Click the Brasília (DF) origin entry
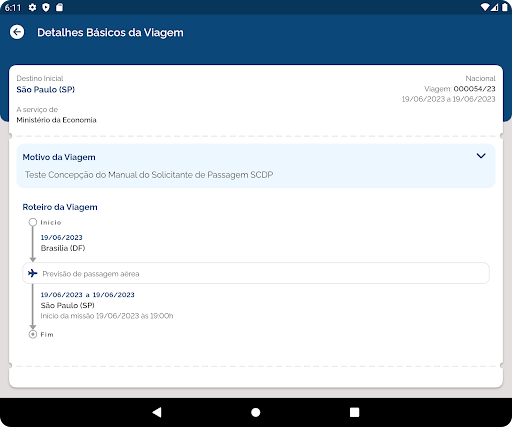This screenshot has height=427, width=512. pyautogui.click(x=63, y=248)
